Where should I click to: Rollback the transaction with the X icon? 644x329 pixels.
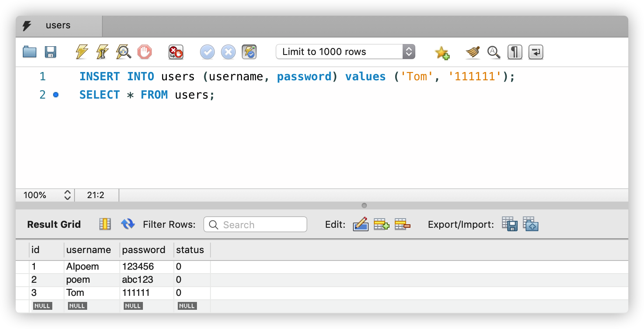[228, 52]
